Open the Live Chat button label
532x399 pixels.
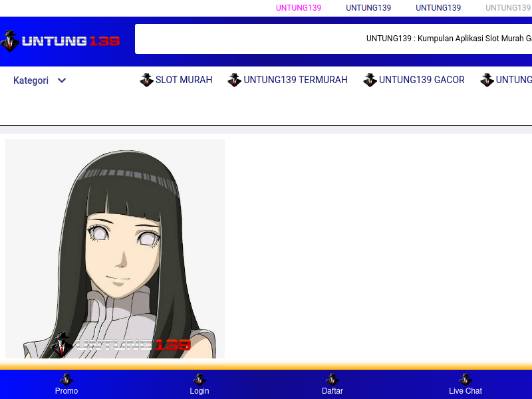click(x=465, y=391)
